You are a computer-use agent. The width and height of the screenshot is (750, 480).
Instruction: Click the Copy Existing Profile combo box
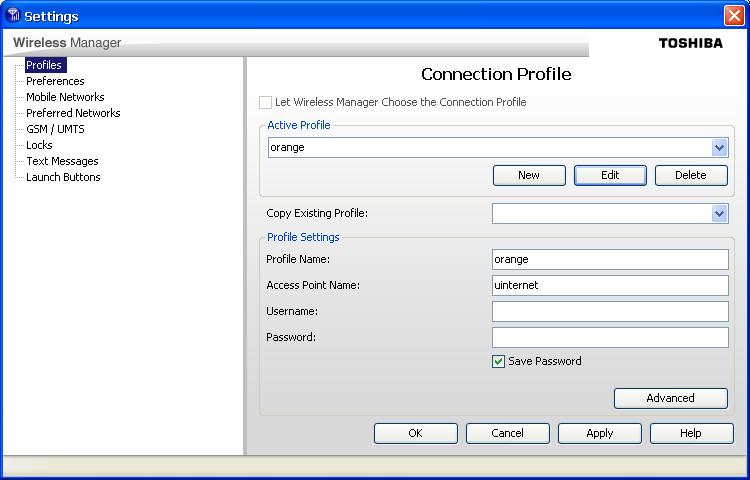[x=610, y=214]
